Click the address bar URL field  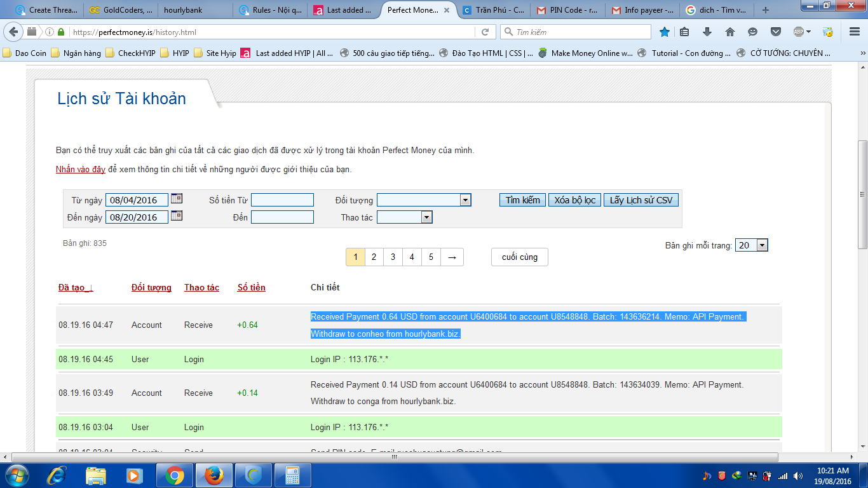pyautogui.click(x=273, y=32)
